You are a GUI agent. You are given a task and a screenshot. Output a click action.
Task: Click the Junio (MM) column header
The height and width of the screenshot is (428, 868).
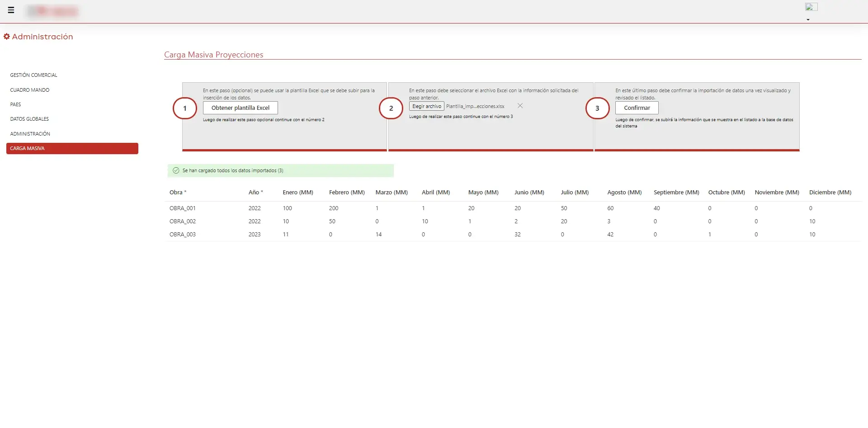click(x=529, y=192)
